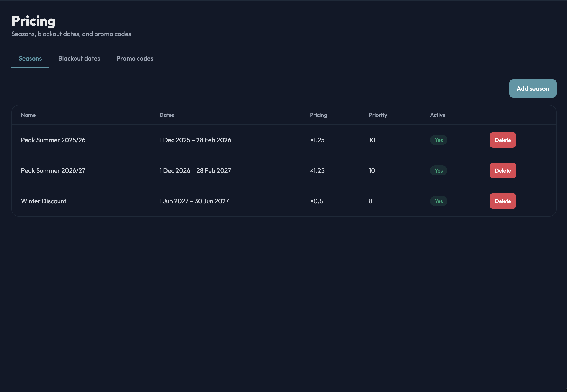Viewport: 567px width, 392px height.
Task: Click the Add season button
Action: tap(533, 88)
